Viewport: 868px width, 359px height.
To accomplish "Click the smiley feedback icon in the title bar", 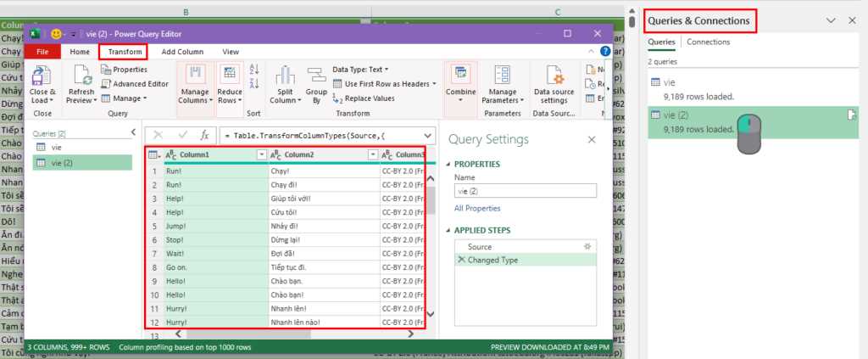I will coord(56,34).
